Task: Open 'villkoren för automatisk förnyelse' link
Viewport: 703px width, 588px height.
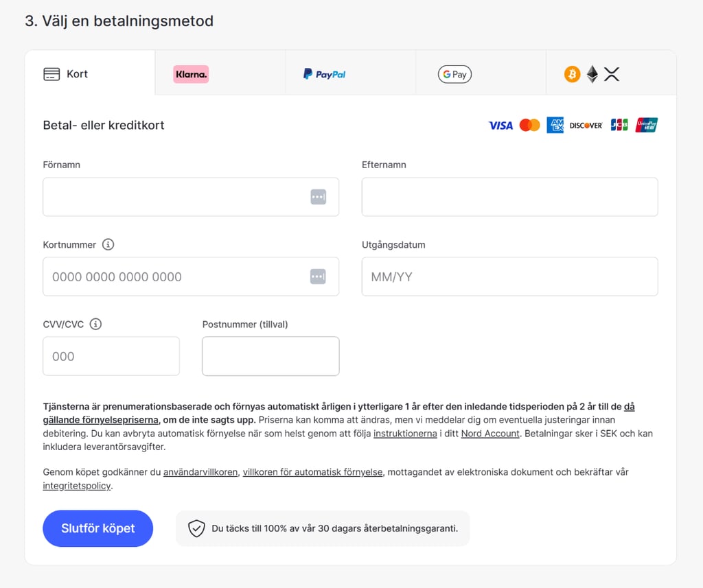Action: (313, 472)
